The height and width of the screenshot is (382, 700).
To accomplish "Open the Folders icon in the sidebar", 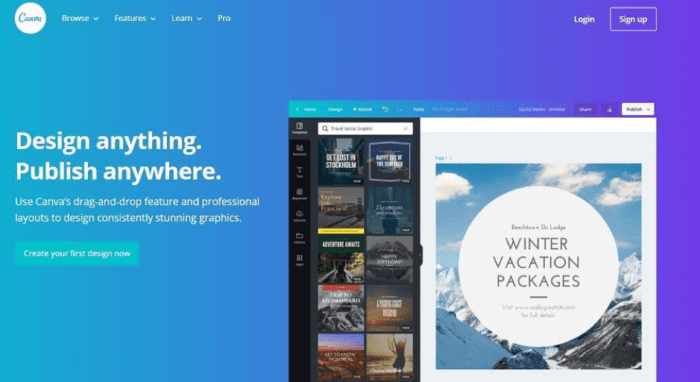I will point(300,237).
